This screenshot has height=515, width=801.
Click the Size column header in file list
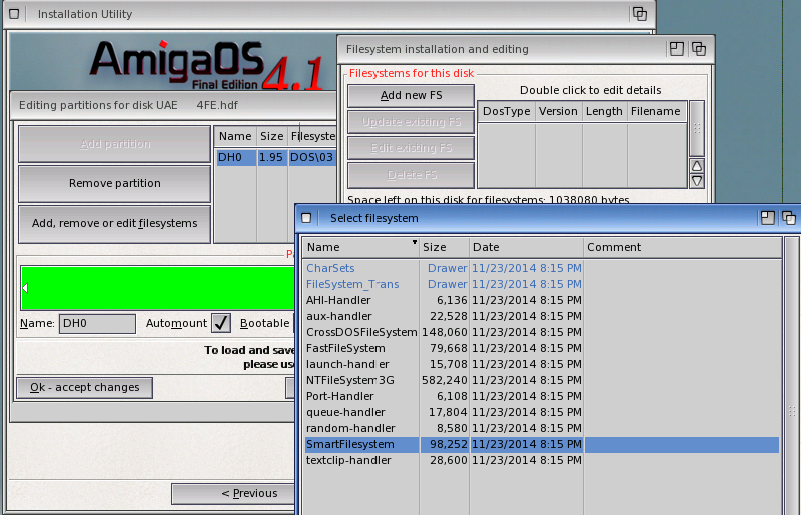pos(444,247)
